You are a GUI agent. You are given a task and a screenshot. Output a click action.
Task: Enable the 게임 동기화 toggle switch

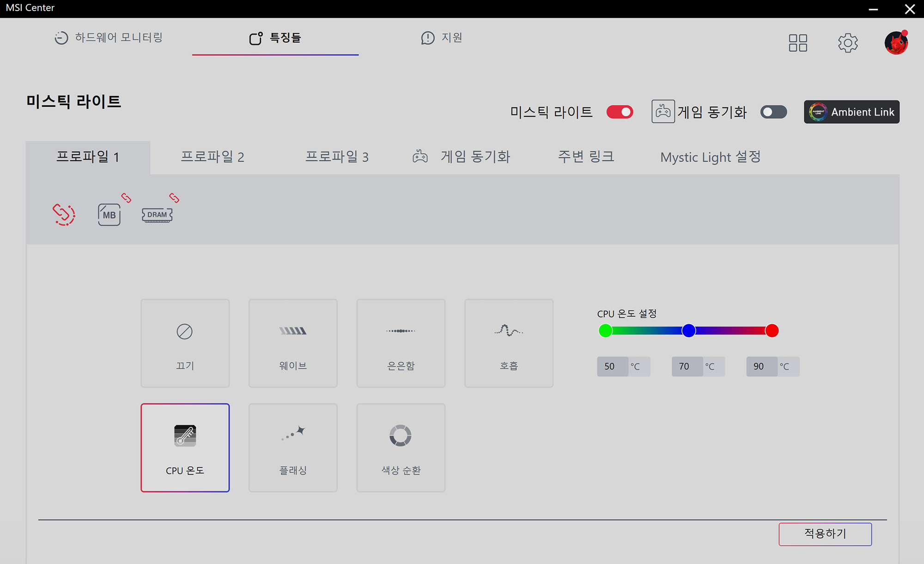click(773, 112)
